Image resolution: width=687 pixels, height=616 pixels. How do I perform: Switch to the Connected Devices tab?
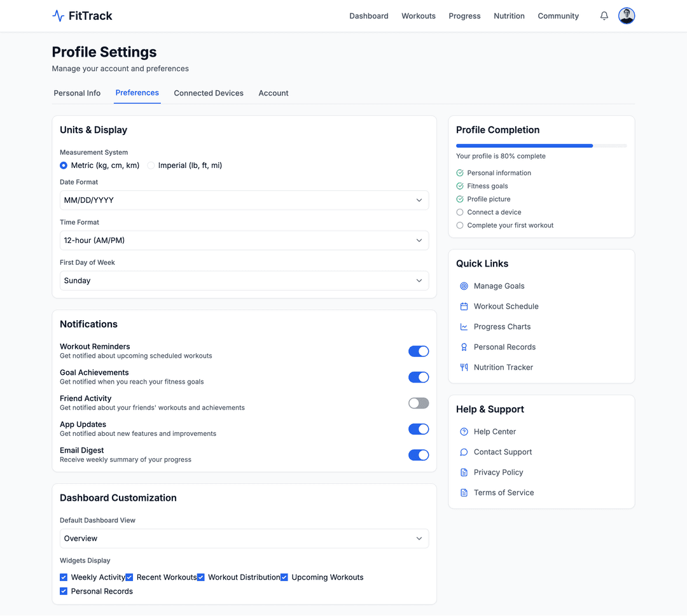(x=209, y=94)
